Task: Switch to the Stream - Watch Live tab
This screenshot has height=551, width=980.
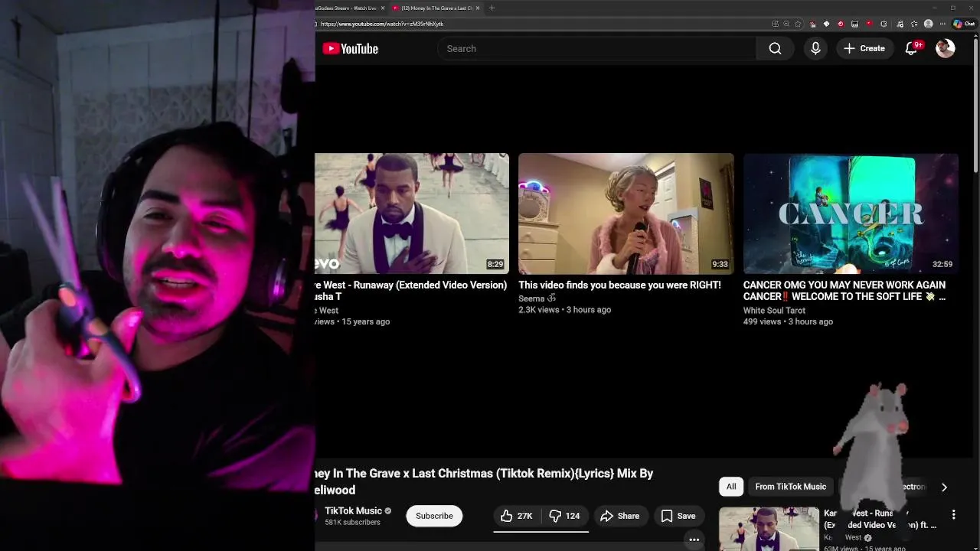Action: (x=345, y=8)
